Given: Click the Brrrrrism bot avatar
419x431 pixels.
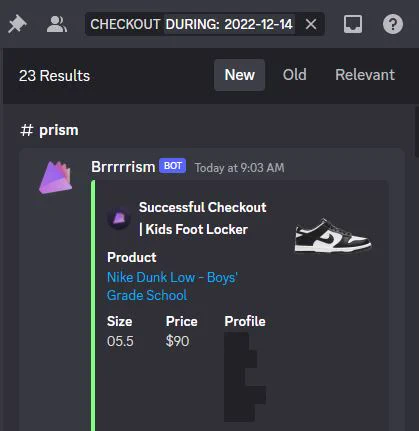Looking at the screenshot, I should tap(55, 178).
